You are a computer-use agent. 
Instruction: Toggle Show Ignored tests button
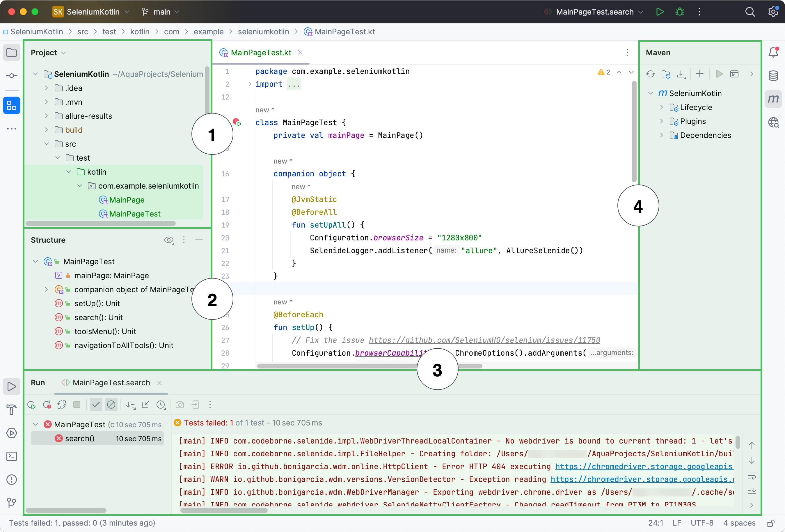point(111,405)
